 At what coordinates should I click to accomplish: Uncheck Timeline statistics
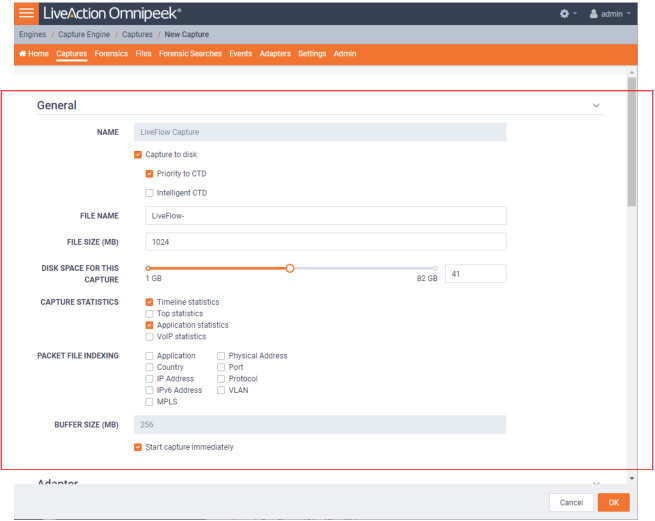click(x=149, y=302)
